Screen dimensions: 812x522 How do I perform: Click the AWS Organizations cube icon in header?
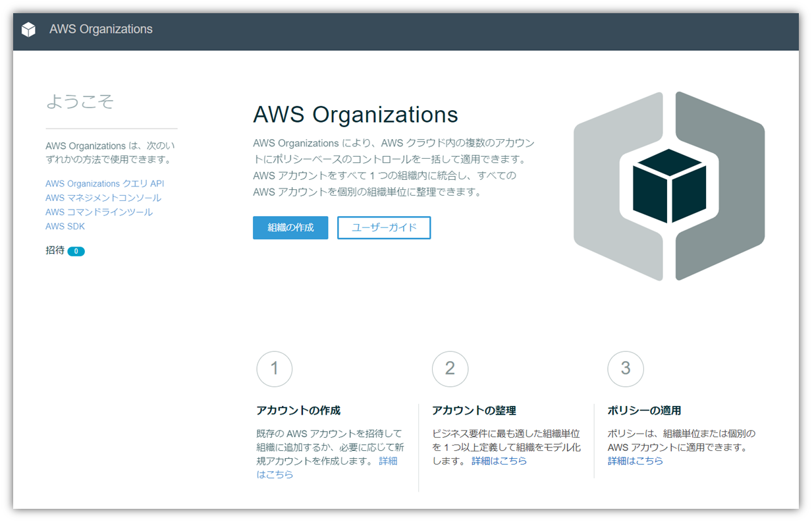28,30
